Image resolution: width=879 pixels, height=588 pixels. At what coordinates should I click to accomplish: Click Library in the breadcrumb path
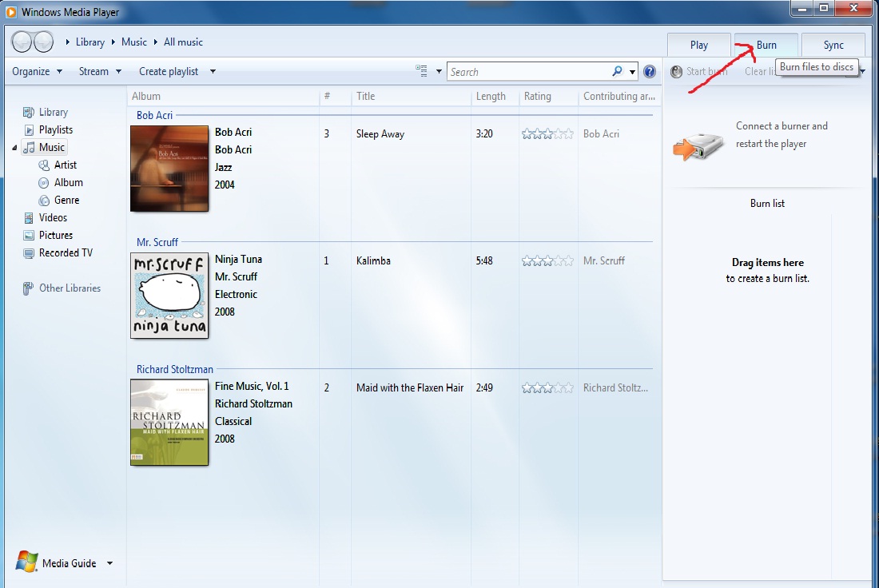click(x=90, y=42)
